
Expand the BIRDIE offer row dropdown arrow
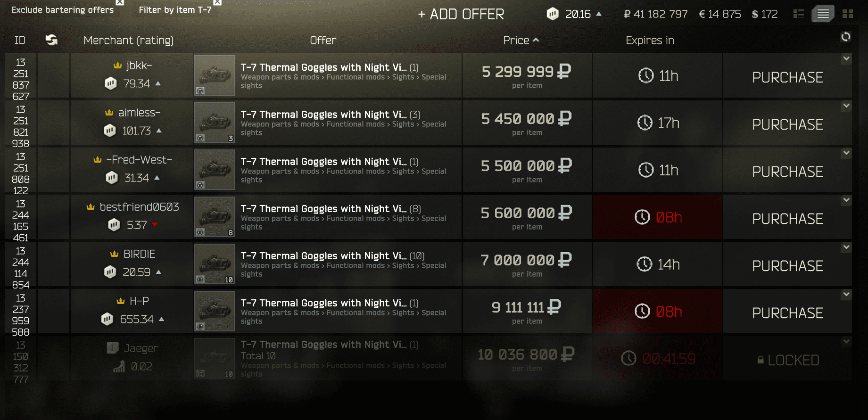[846, 247]
